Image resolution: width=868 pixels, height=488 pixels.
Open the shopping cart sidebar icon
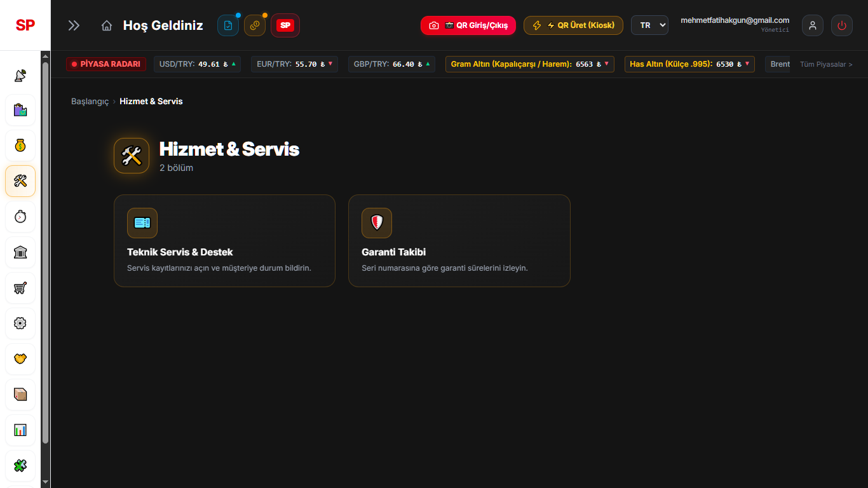[20, 288]
